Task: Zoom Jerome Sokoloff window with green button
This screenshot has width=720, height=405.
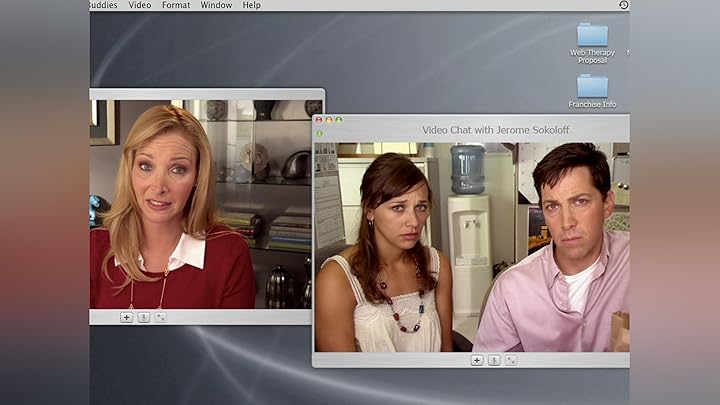Action: tap(339, 120)
